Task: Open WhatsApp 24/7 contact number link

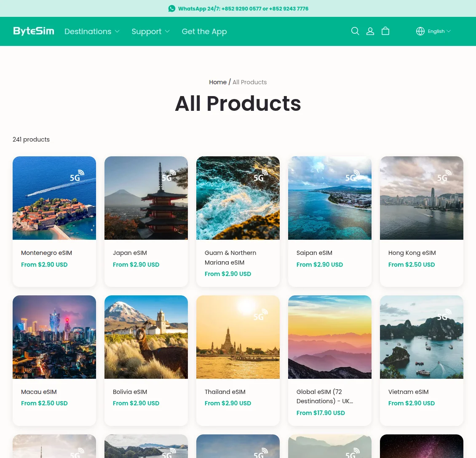Action: click(x=243, y=8)
